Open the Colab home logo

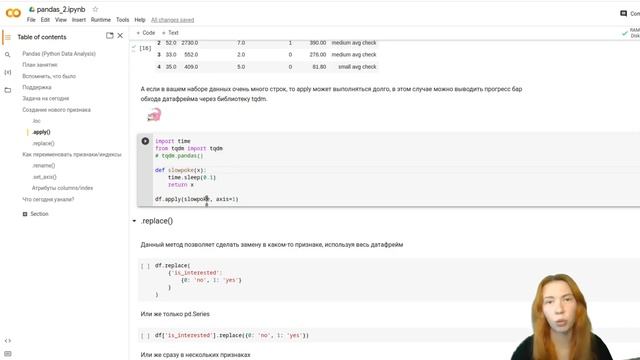pos(13,13)
